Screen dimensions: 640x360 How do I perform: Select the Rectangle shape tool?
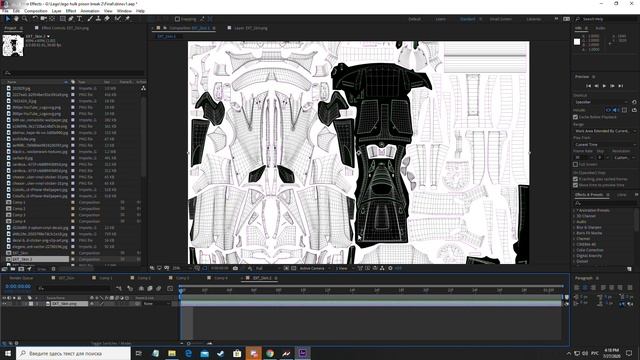click(62, 19)
